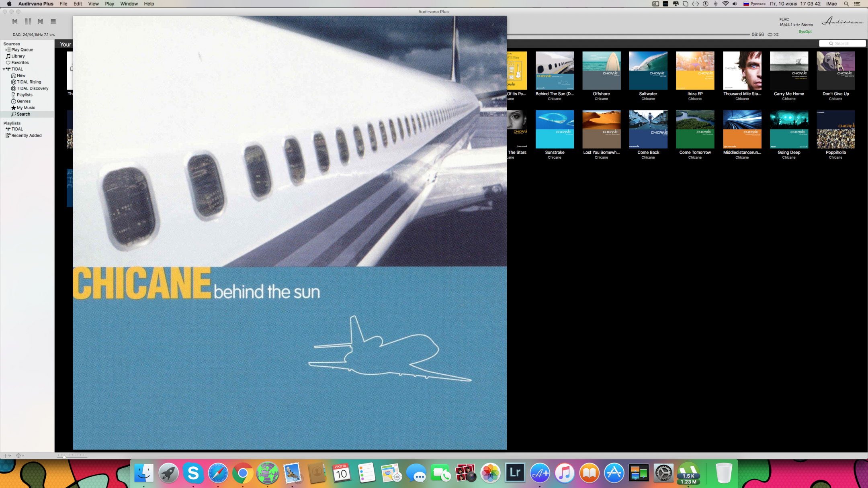
Task: Pause the current playback
Action: (x=28, y=21)
